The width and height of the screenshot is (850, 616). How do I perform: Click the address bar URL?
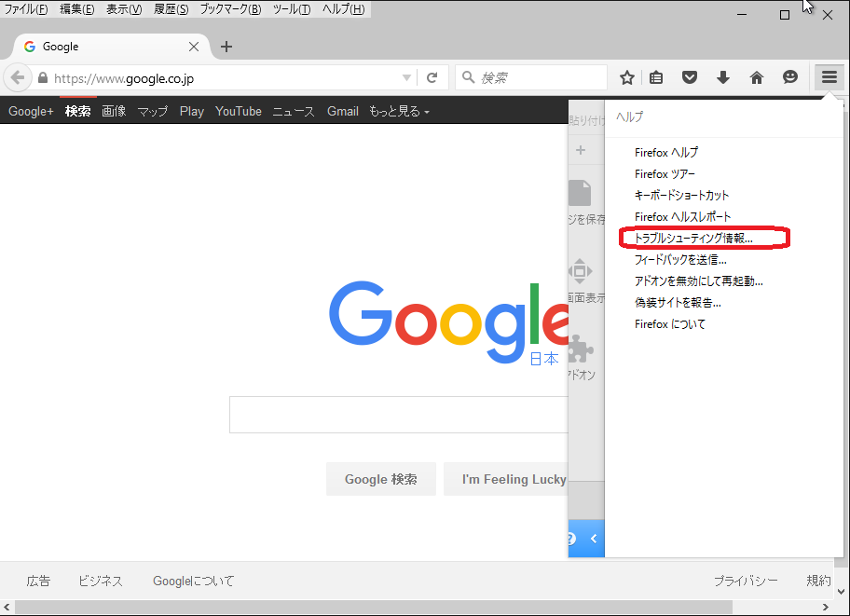(x=124, y=78)
